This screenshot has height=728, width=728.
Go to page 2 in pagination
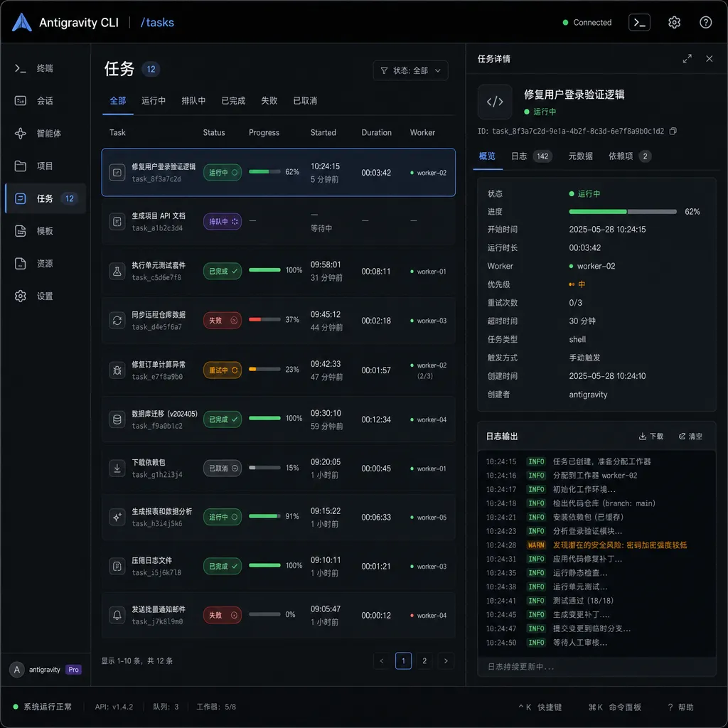click(x=424, y=660)
